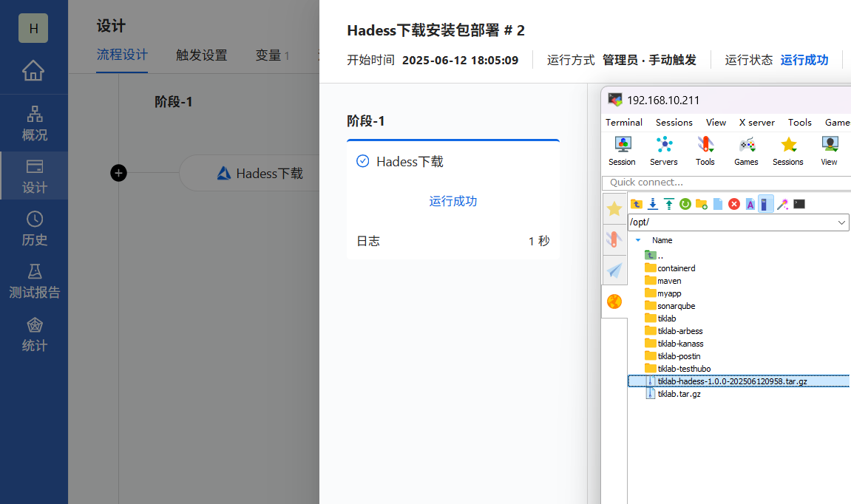Viewport: 851px width, 504px height.
Task: Open the 概况 overview section
Action: click(x=34, y=123)
